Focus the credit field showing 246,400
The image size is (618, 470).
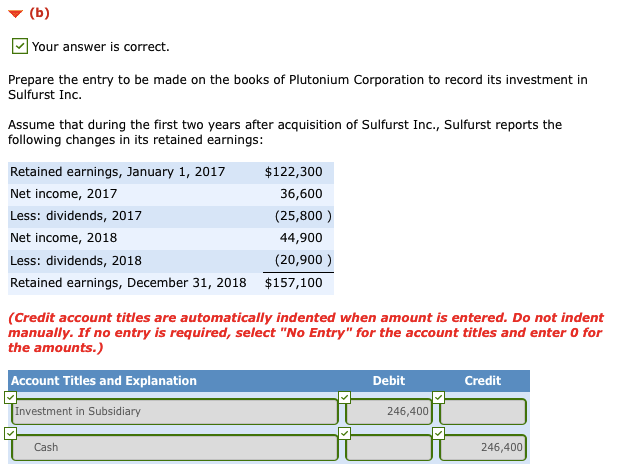[484, 448]
